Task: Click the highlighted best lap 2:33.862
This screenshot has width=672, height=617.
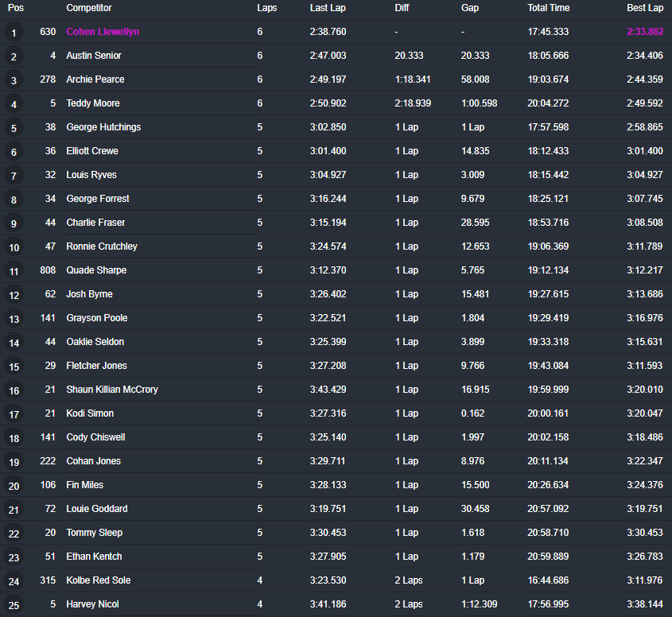Action: (x=645, y=32)
